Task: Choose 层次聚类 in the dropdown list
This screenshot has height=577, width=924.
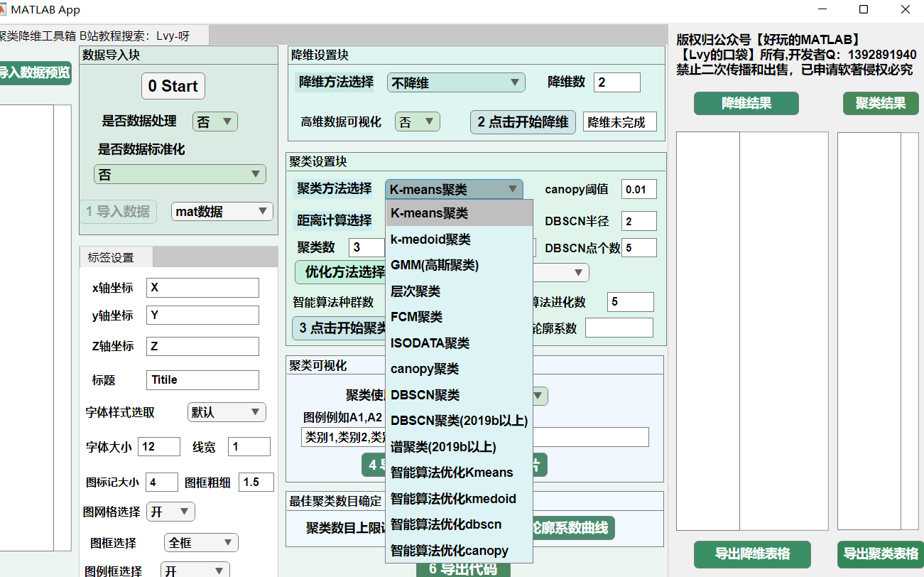Action: pyautogui.click(x=415, y=291)
